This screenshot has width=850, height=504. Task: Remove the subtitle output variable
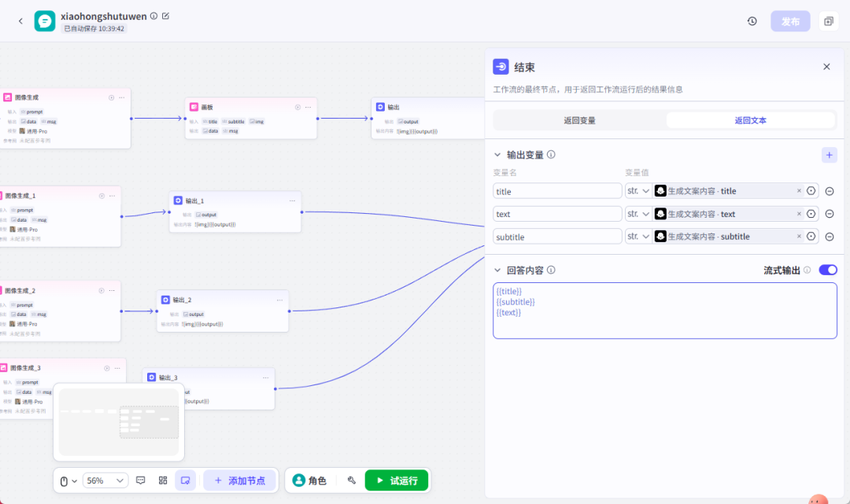tap(830, 237)
